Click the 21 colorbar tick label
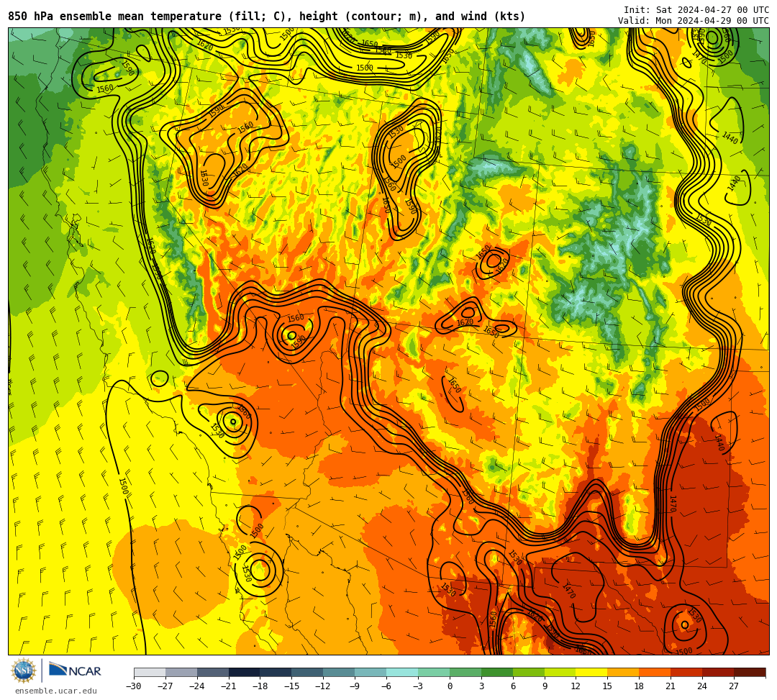 tap(671, 686)
